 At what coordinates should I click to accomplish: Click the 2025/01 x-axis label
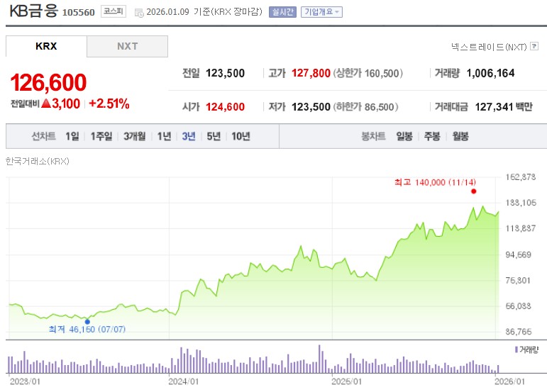[x=346, y=381]
